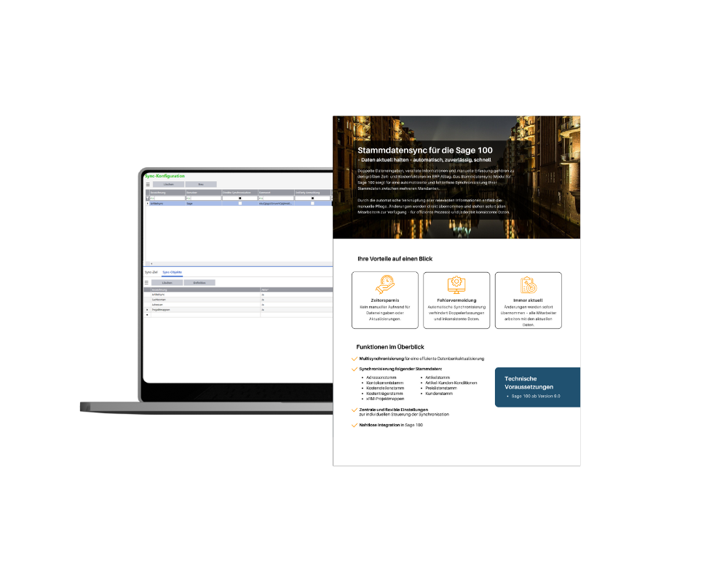Click the filter funnel icon in grid
Screen dimensions: 728x582
147,198
